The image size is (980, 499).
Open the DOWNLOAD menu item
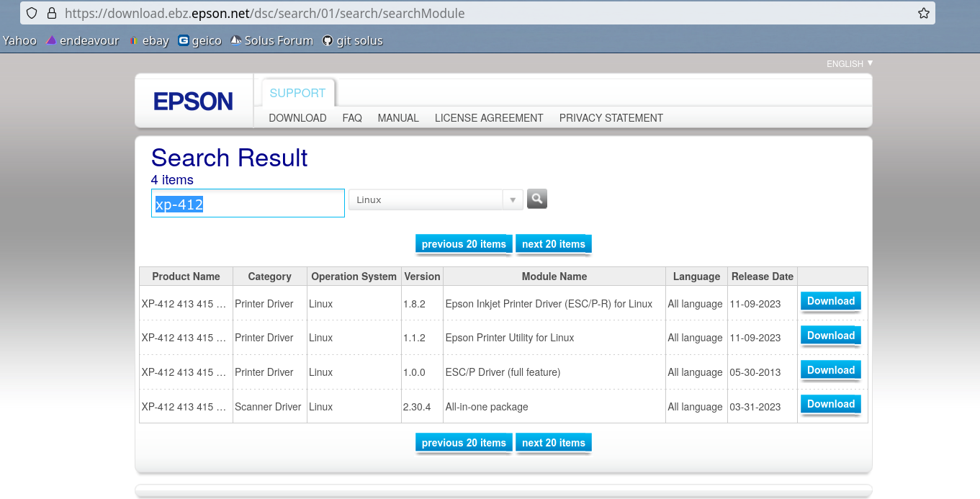click(x=297, y=118)
